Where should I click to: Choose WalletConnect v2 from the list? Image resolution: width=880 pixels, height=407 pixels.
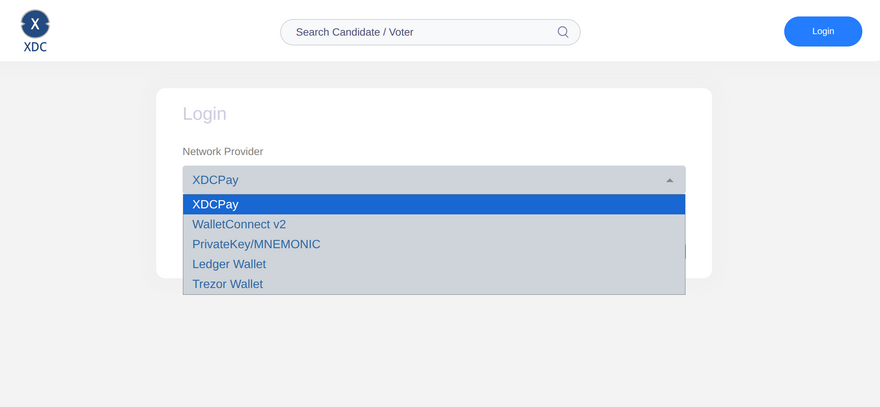(239, 224)
